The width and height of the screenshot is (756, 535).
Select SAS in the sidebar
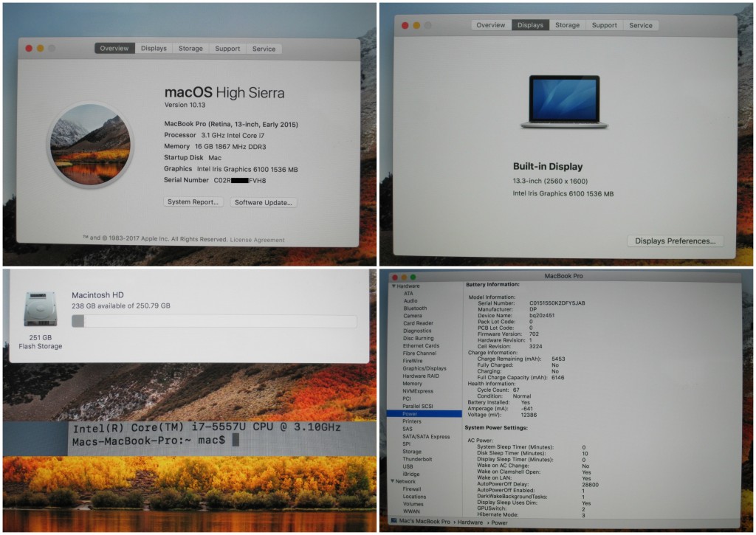tap(408, 429)
